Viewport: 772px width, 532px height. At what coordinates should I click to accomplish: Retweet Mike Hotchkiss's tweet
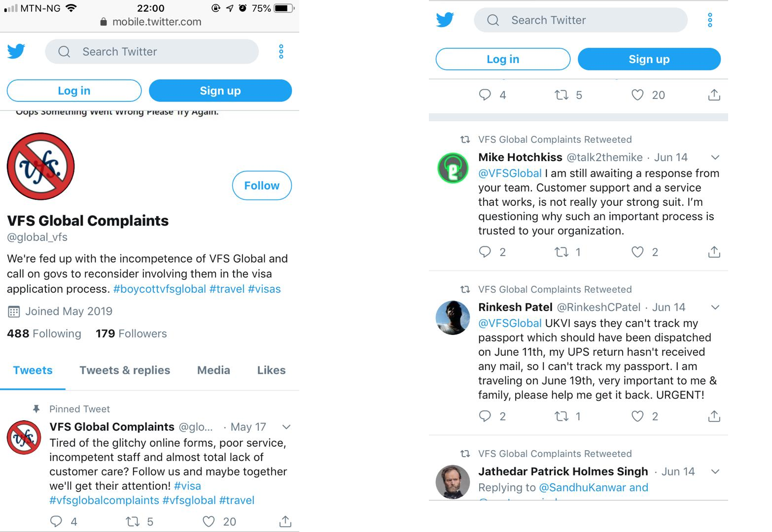coord(561,252)
